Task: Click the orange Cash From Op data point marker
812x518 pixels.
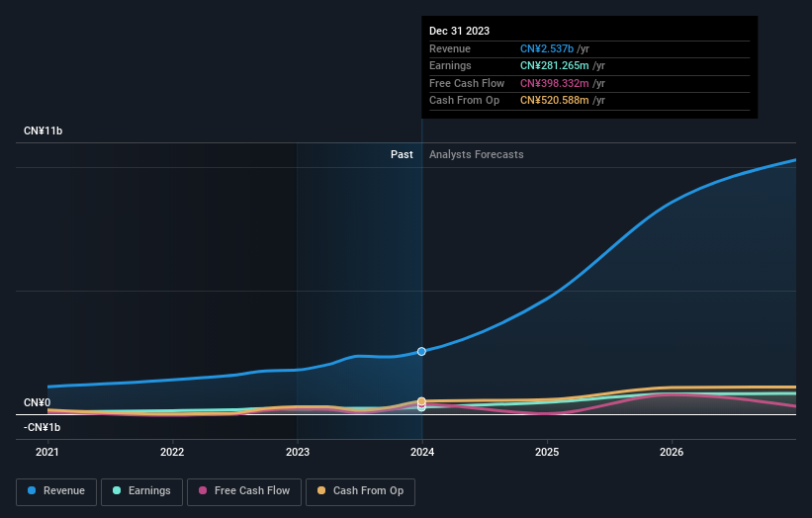Action: [x=421, y=401]
